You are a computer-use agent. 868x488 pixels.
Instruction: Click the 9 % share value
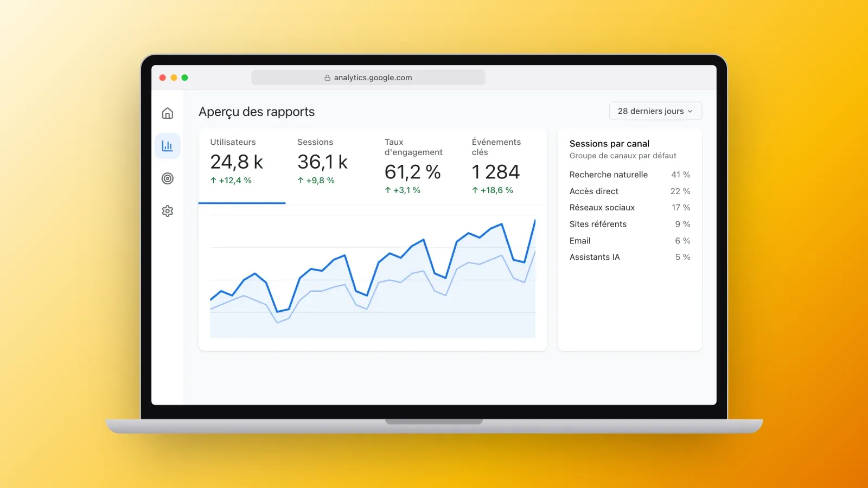coord(683,224)
